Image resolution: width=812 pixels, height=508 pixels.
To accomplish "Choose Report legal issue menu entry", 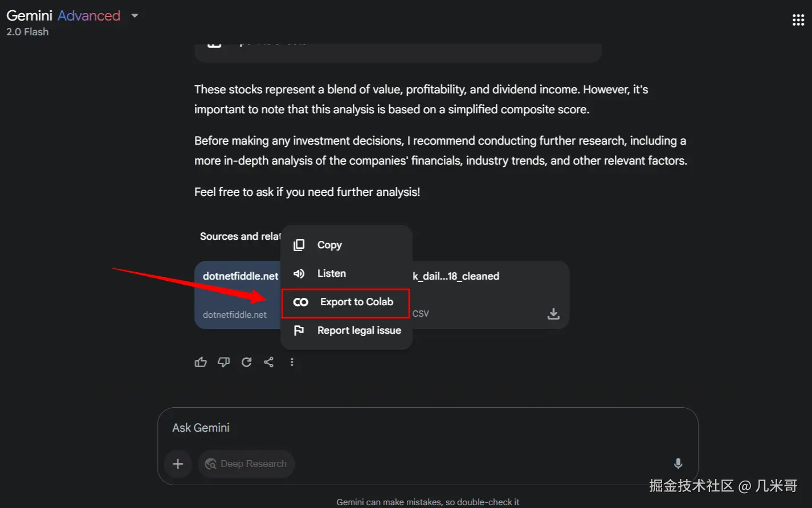I will [346, 330].
